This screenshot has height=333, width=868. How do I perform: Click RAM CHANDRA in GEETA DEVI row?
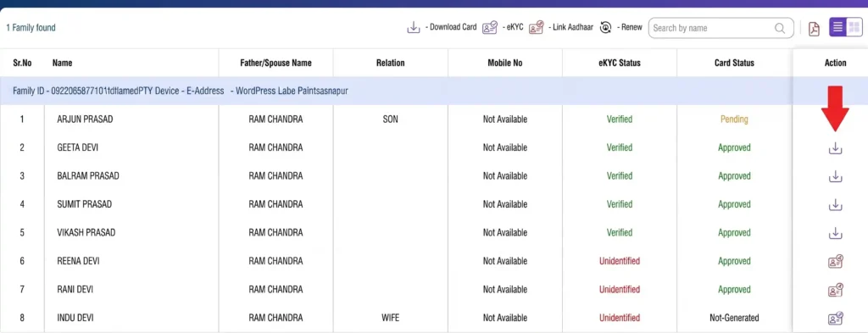click(275, 147)
